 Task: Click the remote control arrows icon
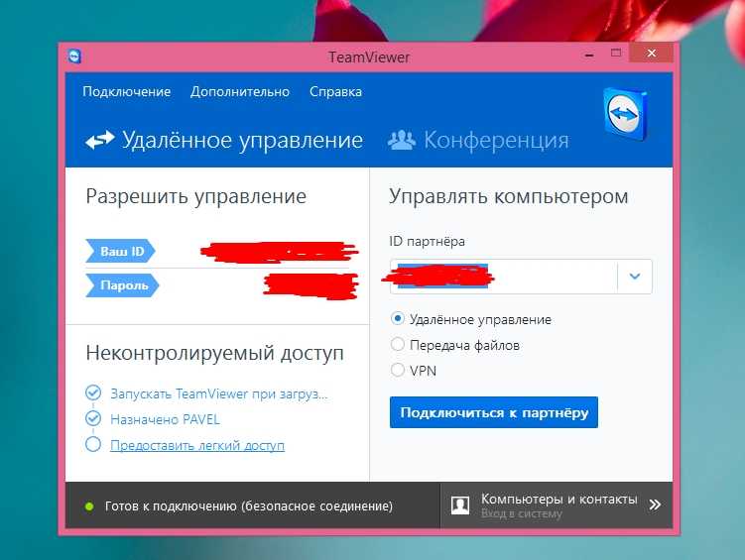[x=100, y=140]
